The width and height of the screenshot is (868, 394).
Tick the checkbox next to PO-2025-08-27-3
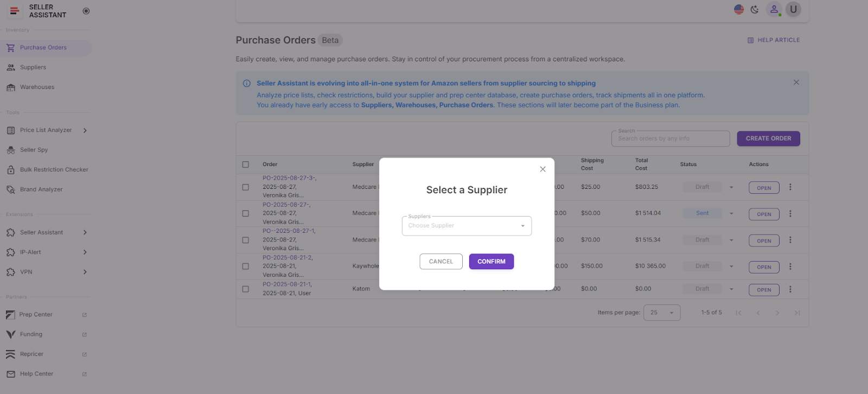[245, 187]
